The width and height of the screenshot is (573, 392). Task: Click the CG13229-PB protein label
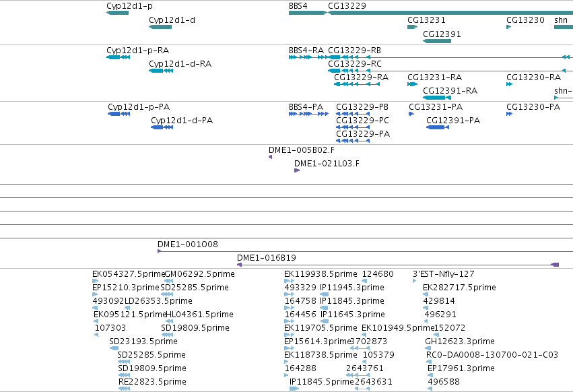[x=362, y=107]
